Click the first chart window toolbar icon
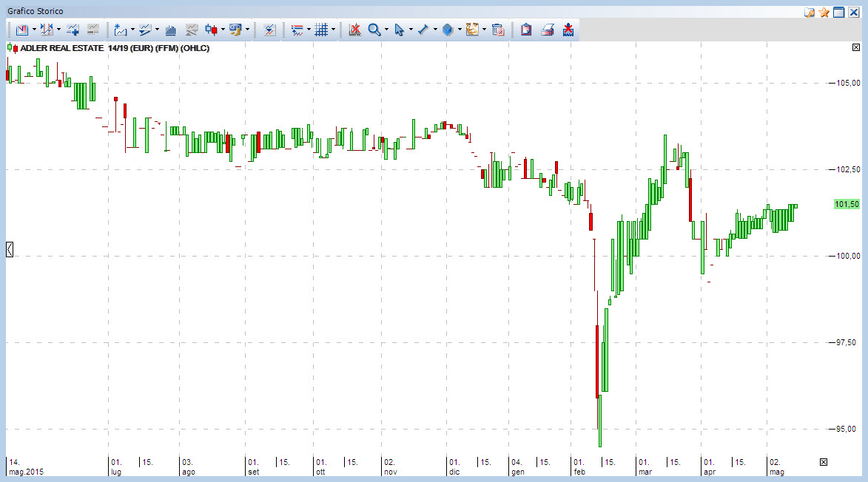 click(21, 30)
